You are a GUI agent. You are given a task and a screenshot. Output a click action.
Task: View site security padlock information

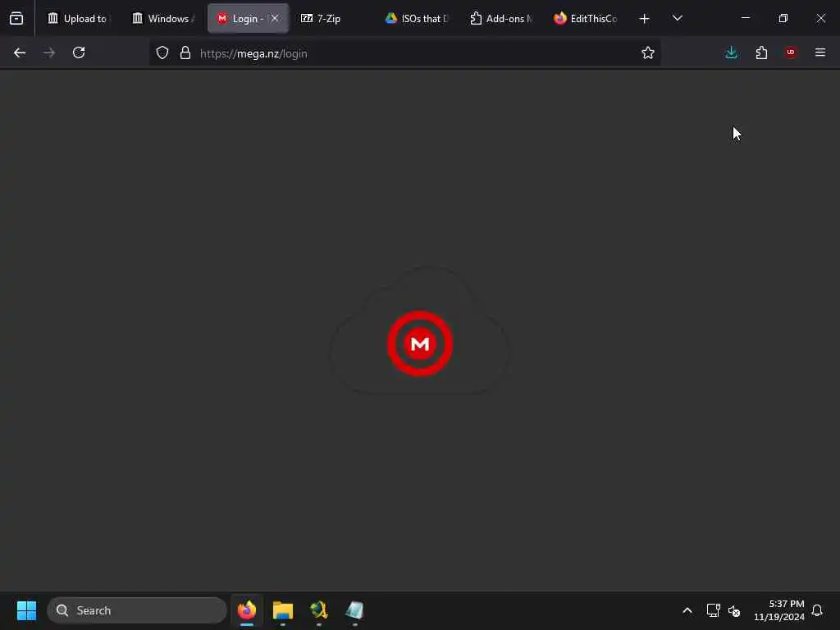pos(185,53)
